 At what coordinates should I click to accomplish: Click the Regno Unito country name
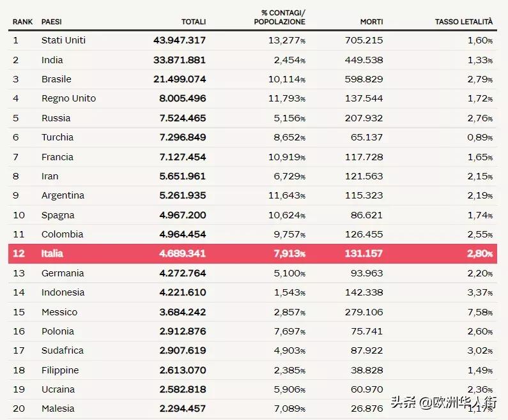tap(68, 98)
